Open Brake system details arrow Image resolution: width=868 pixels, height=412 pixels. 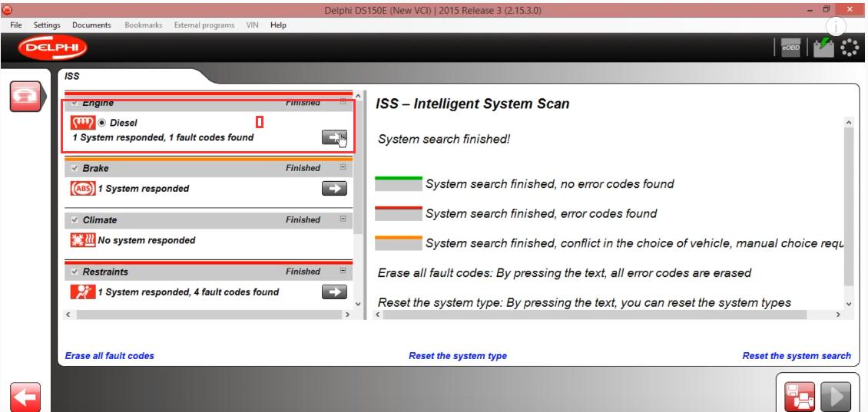[334, 189]
